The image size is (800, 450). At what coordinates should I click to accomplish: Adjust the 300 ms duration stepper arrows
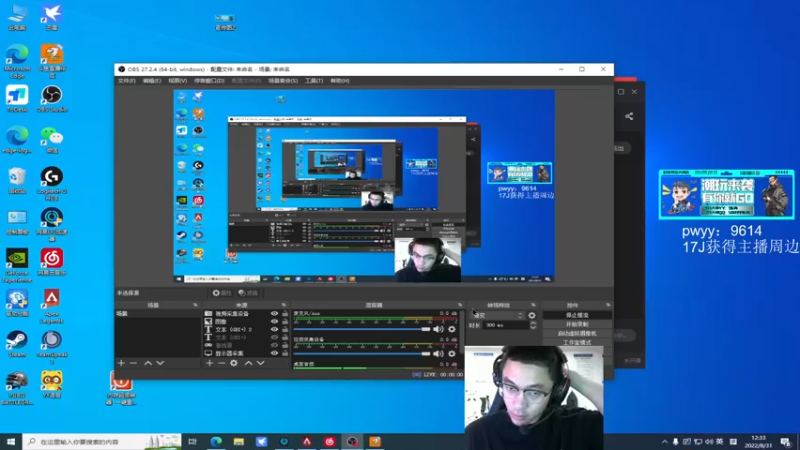[x=533, y=325]
